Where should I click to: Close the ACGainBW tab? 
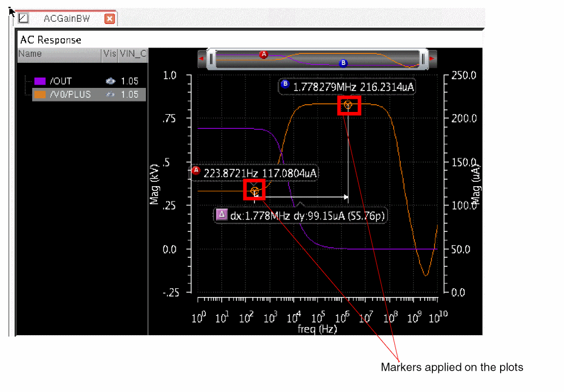[x=109, y=19]
